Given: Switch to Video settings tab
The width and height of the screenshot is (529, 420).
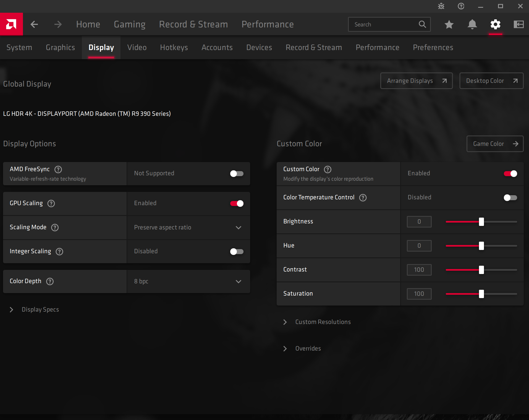Looking at the screenshot, I should (x=137, y=47).
